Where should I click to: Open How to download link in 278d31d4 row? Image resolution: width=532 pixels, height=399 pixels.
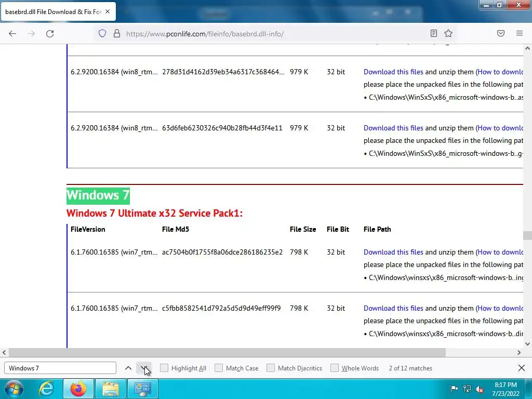tap(500, 72)
